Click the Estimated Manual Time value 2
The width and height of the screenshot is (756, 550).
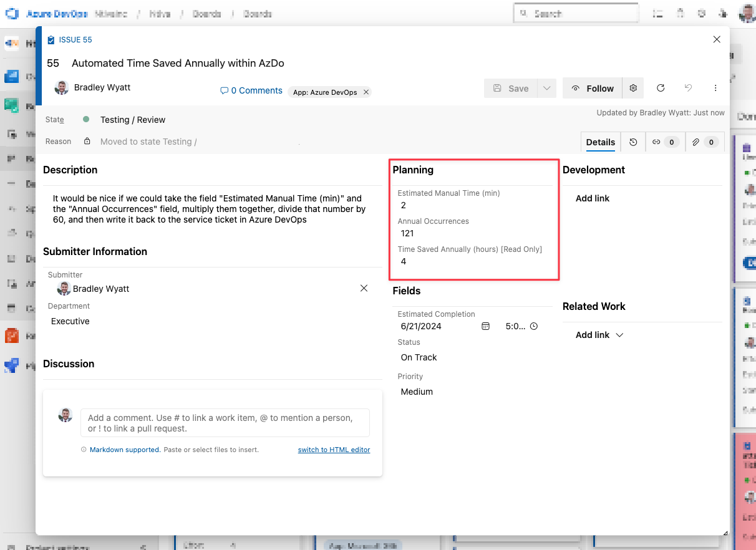click(404, 205)
